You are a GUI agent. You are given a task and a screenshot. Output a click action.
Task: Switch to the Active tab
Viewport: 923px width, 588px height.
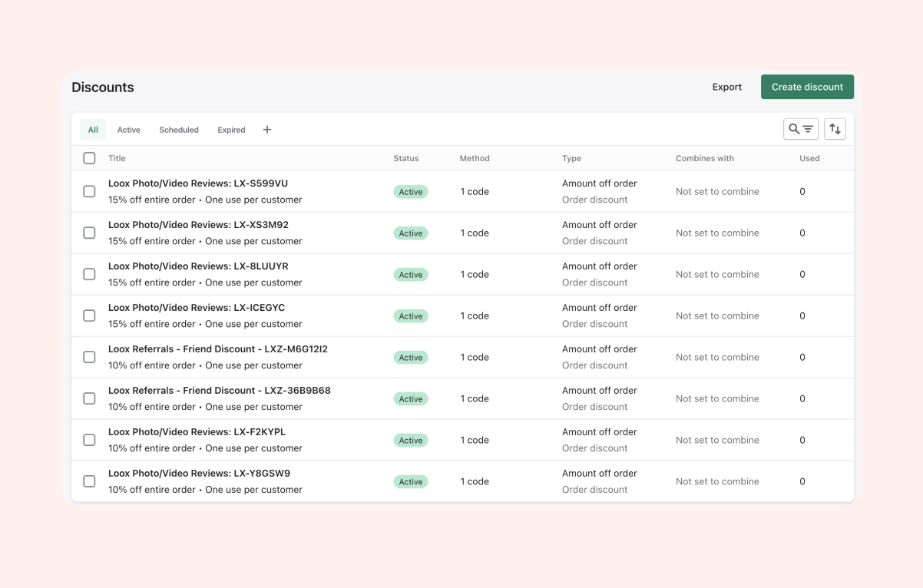point(128,130)
